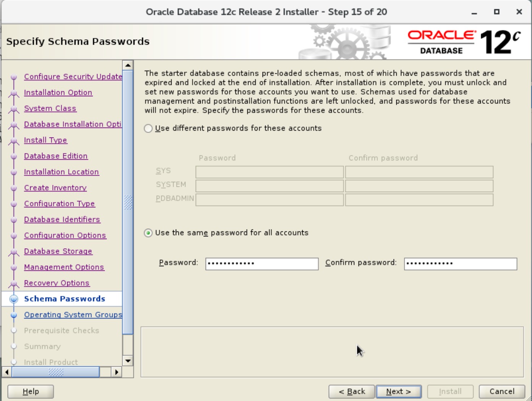Open Configuration Options step
This screenshot has height=401, width=532.
coord(65,235)
